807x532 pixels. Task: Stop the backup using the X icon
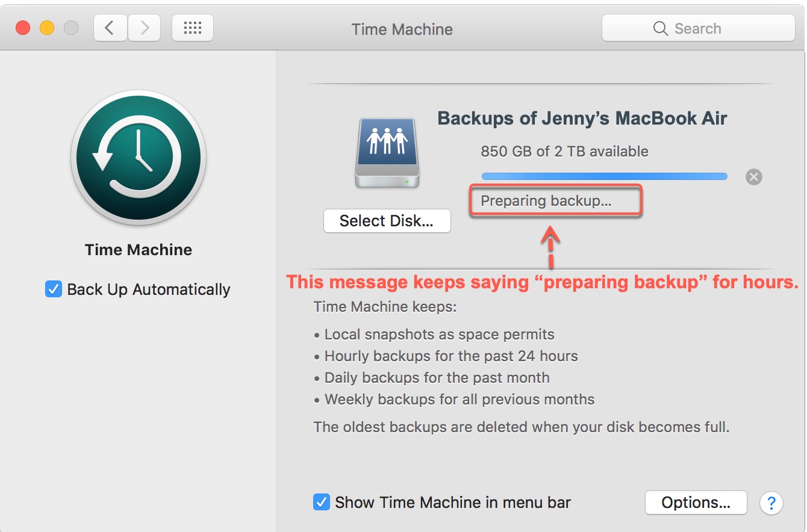point(753,176)
